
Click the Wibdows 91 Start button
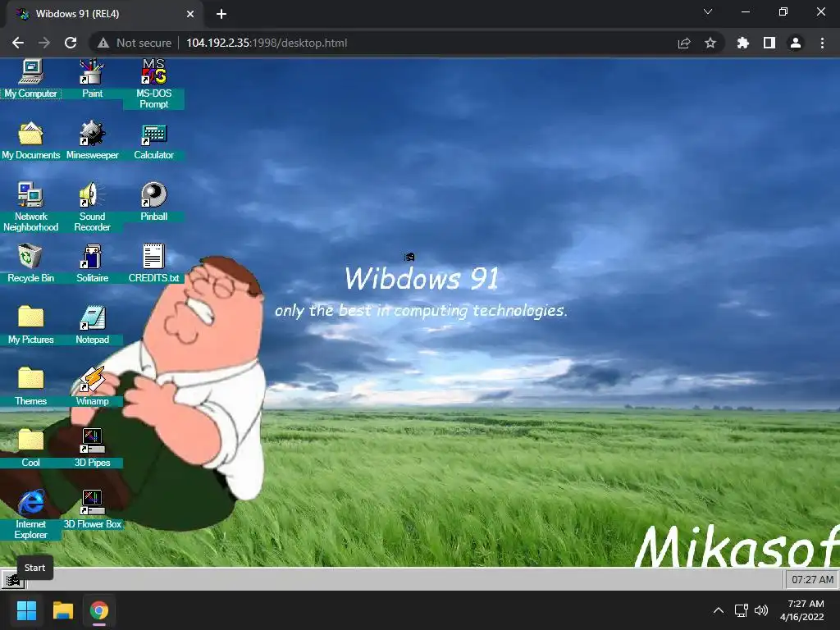(13, 580)
